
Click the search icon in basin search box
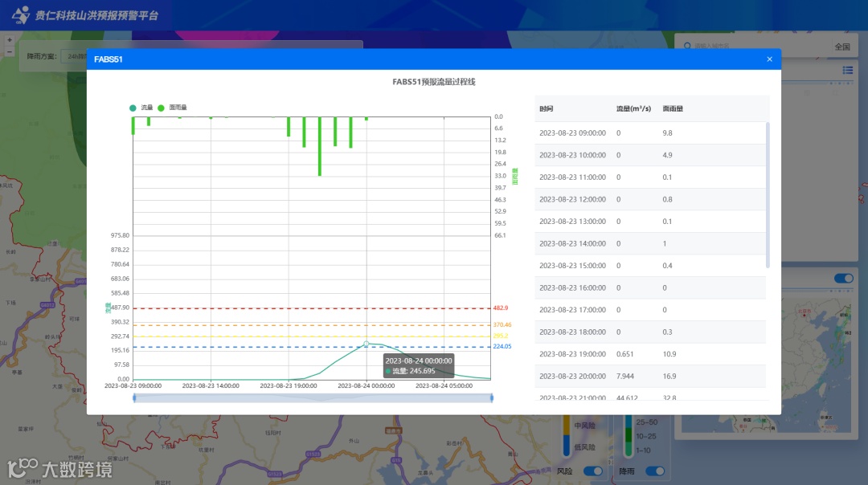(x=687, y=46)
